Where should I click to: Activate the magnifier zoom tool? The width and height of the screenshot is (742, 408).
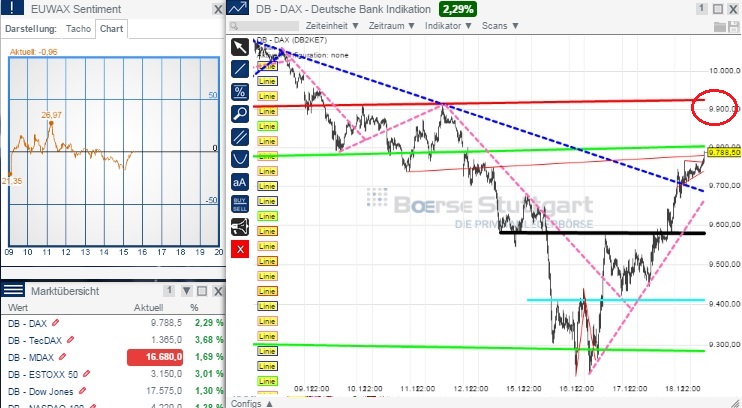click(240, 114)
